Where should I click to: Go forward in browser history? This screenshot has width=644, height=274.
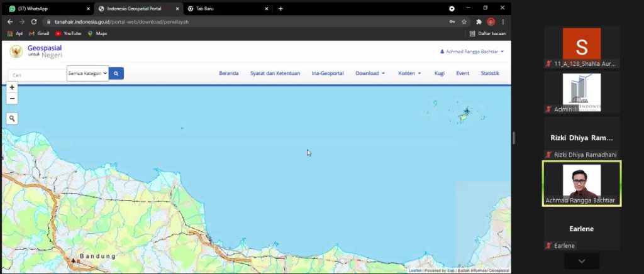tap(22, 22)
